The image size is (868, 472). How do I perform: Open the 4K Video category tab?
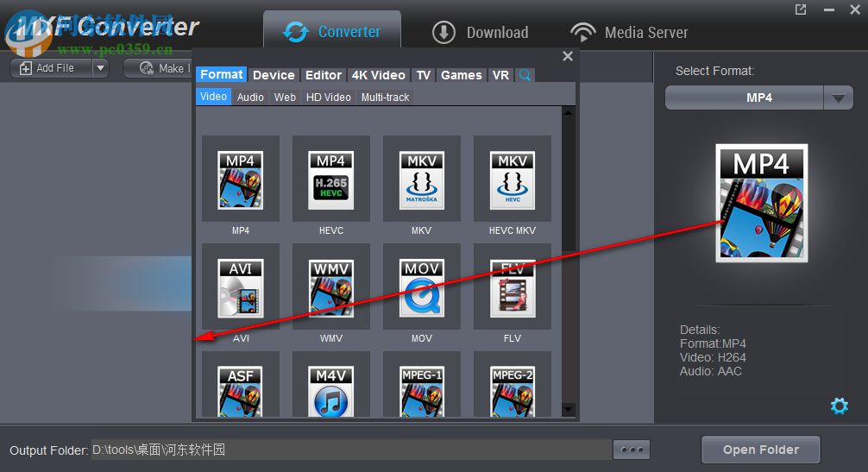pyautogui.click(x=379, y=75)
